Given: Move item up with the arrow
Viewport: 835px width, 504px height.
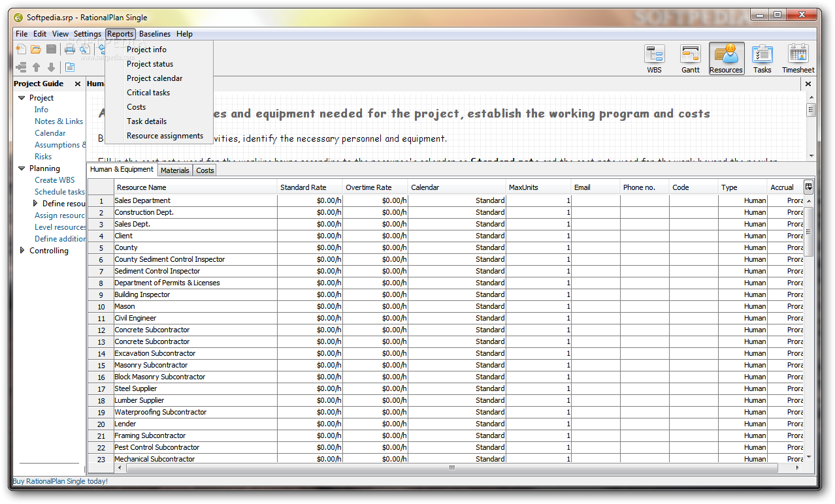Looking at the screenshot, I should (x=36, y=67).
